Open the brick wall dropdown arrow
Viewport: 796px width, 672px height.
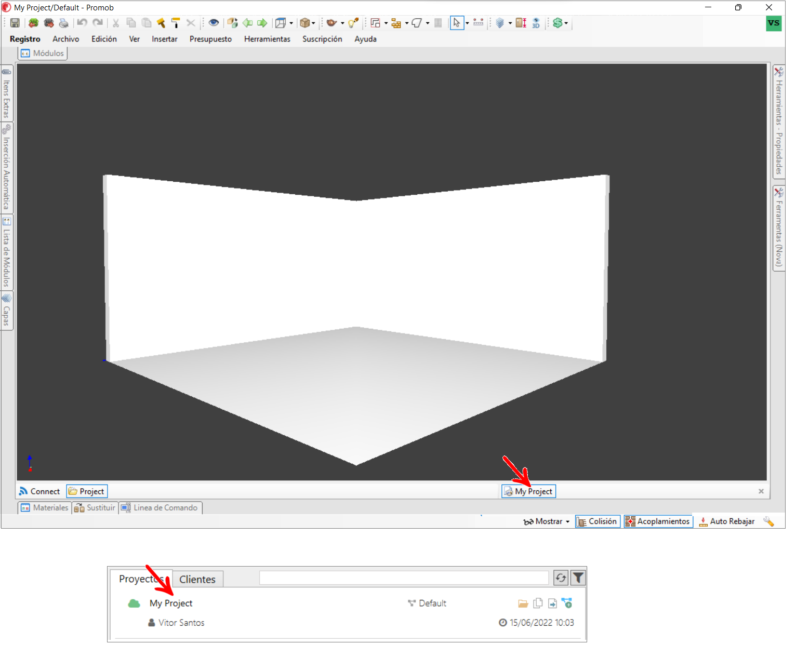(x=407, y=23)
